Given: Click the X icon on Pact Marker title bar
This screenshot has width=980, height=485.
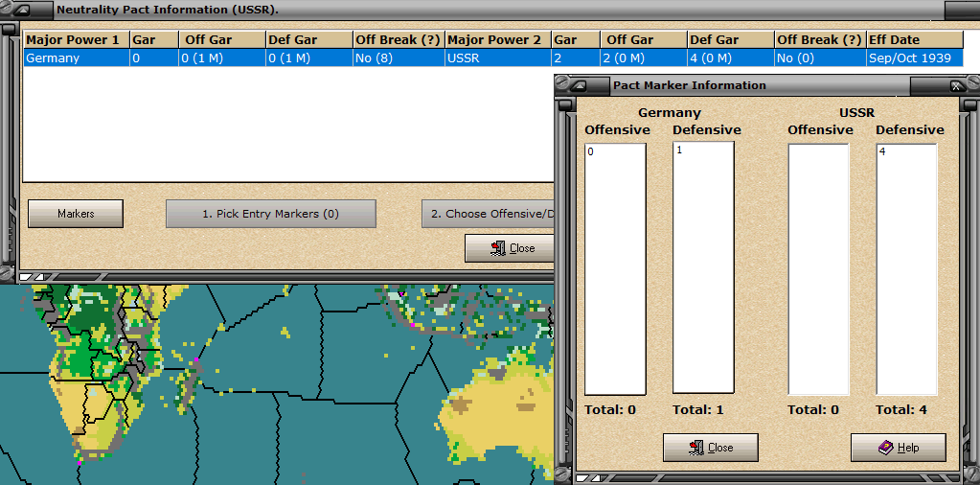Looking at the screenshot, I should pos(956,86).
